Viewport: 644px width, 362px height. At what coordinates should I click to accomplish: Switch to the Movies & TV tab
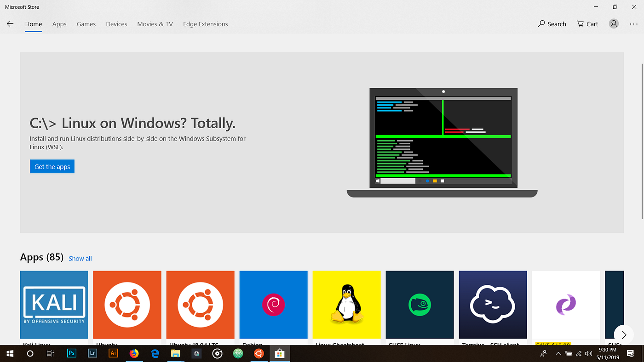[x=155, y=24]
